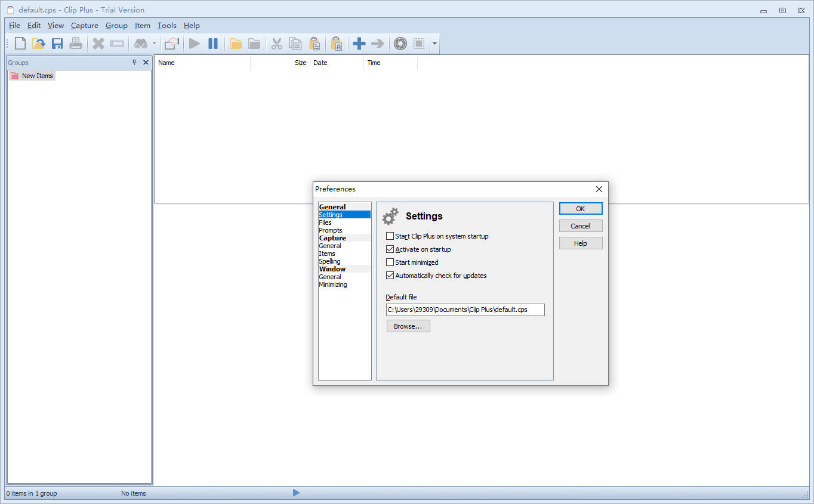814x504 pixels.
Task: Click the blue plus Add item icon
Action: (x=359, y=44)
